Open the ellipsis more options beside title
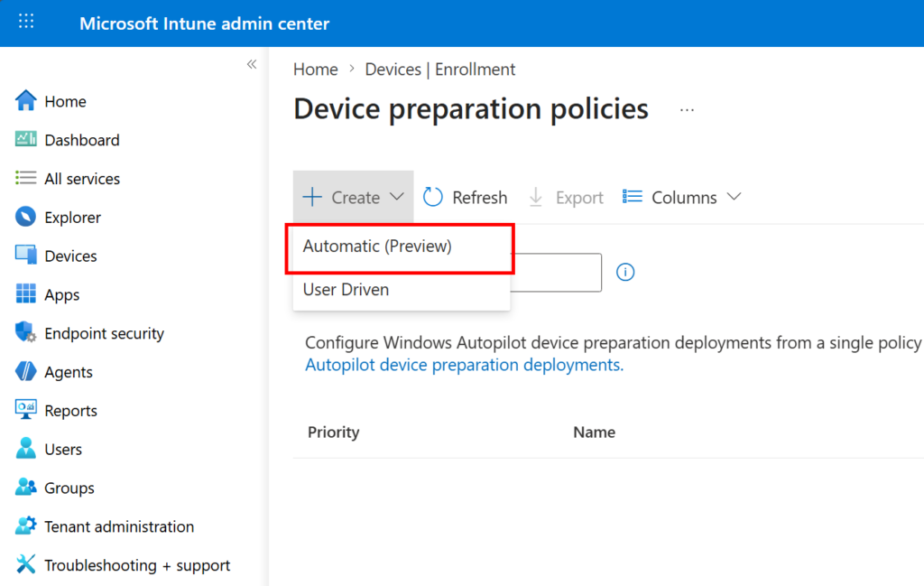 click(687, 110)
